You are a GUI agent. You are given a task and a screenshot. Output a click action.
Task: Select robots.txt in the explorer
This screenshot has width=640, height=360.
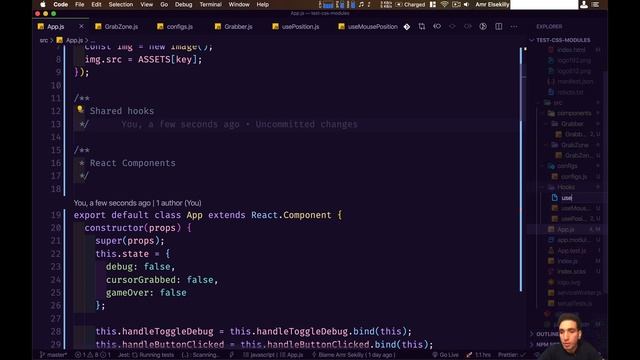coord(570,92)
